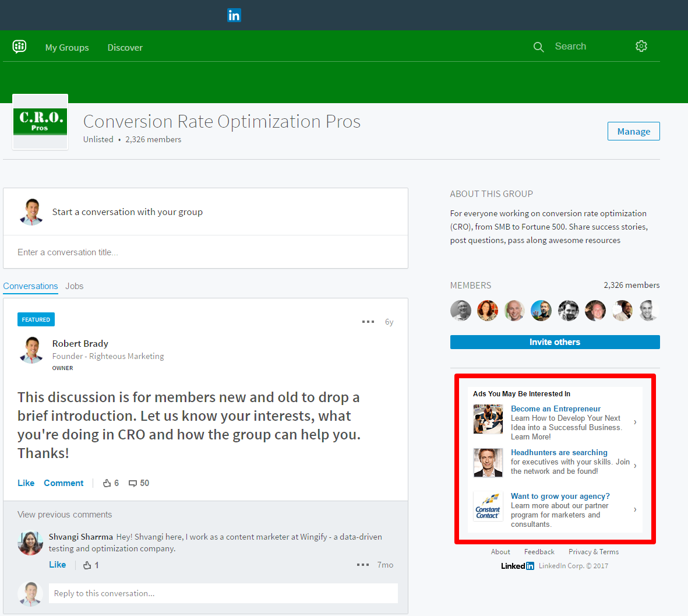Screen dimensions: 688x616
Task: Click the Constant Contact ad logo
Action: [488, 506]
